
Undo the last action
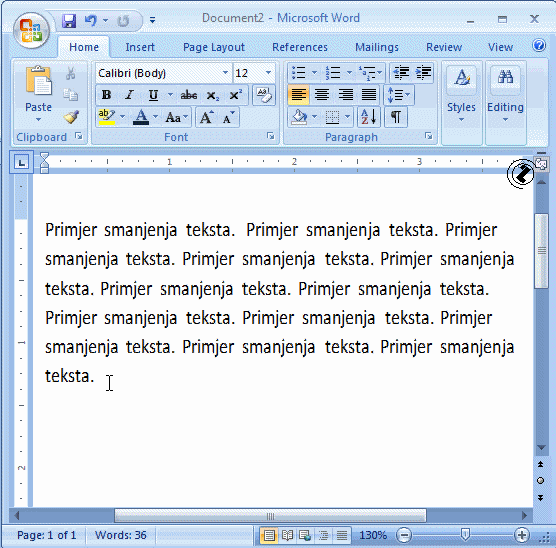91,21
